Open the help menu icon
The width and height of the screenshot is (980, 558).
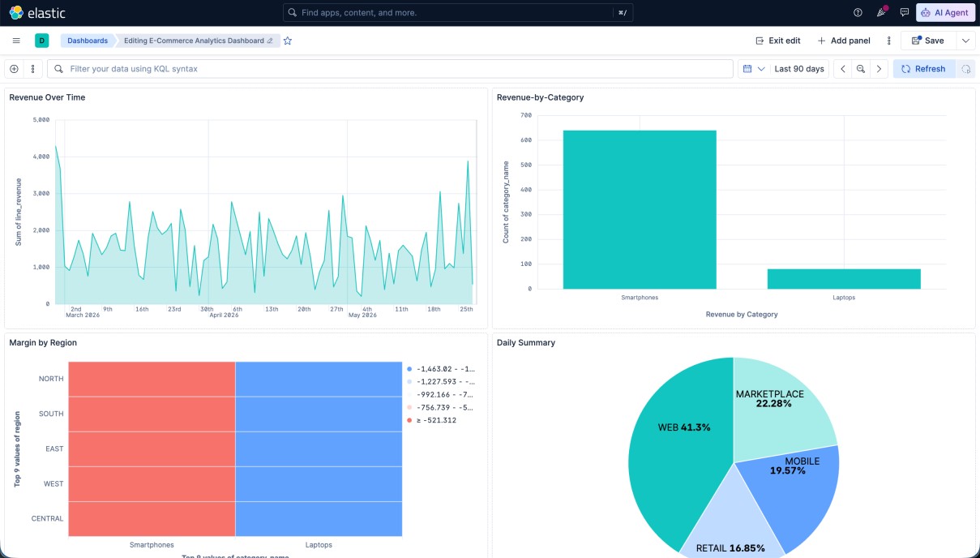coord(858,13)
